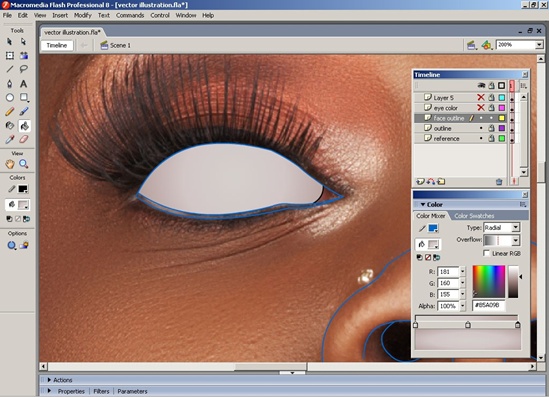Show hidden eye color layer via red X
Screen dimensions: 549x397
click(481, 108)
